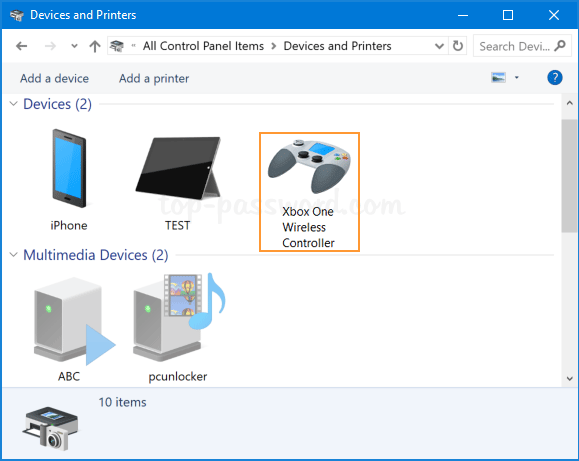Viewport: 579px width, 461px height.
Task: Open the recent locations dropdown arrow
Action: [74, 46]
